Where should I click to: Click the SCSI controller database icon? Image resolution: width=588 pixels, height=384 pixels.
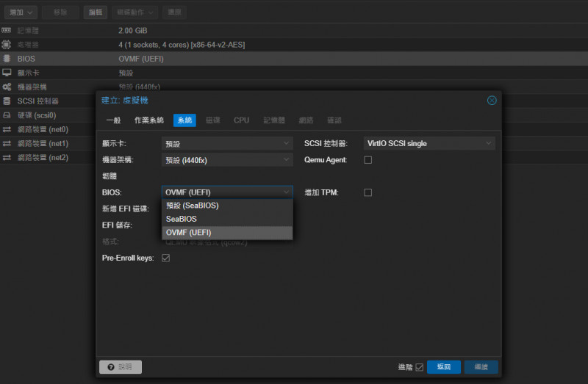[7, 101]
